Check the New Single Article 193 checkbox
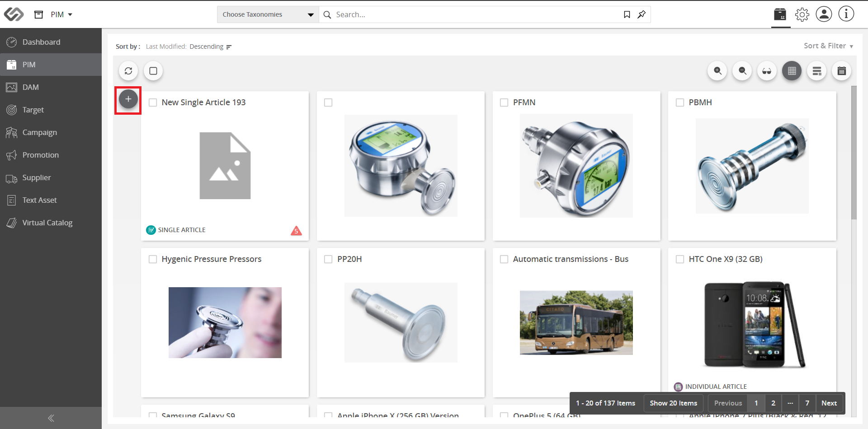Image resolution: width=868 pixels, height=429 pixels. (153, 103)
